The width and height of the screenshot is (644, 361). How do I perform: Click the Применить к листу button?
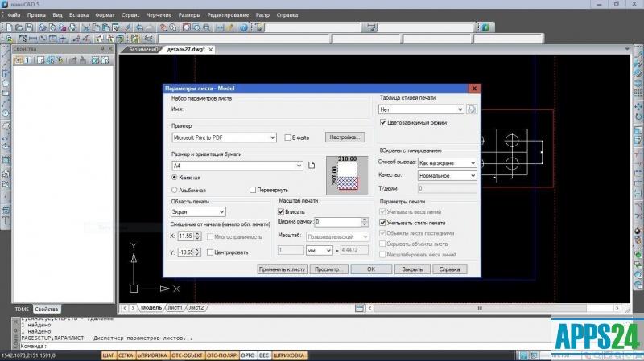[x=282, y=269]
